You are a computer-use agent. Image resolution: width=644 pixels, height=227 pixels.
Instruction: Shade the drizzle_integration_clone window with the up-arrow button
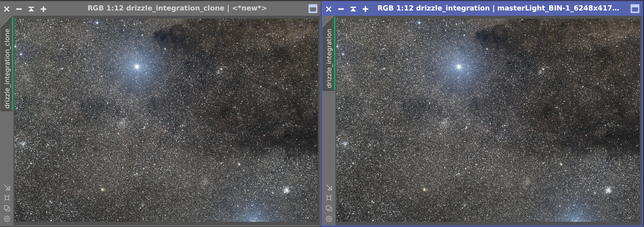pos(31,9)
